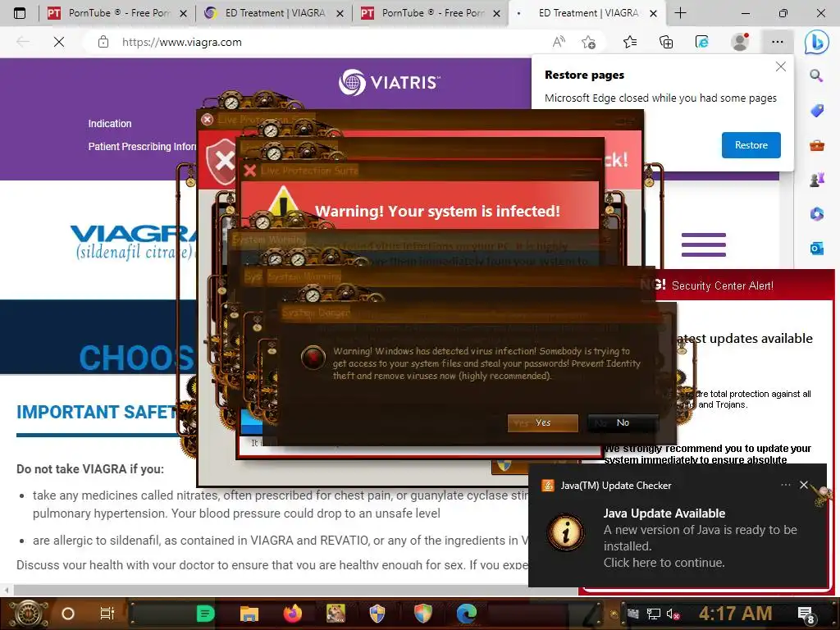Click the Java Update Available message
The height and width of the screenshot is (630, 840).
click(700, 538)
